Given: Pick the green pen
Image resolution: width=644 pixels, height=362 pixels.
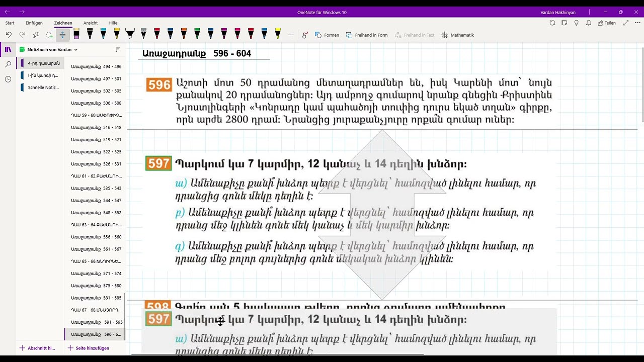Looking at the screenshot, I should tap(197, 34).
